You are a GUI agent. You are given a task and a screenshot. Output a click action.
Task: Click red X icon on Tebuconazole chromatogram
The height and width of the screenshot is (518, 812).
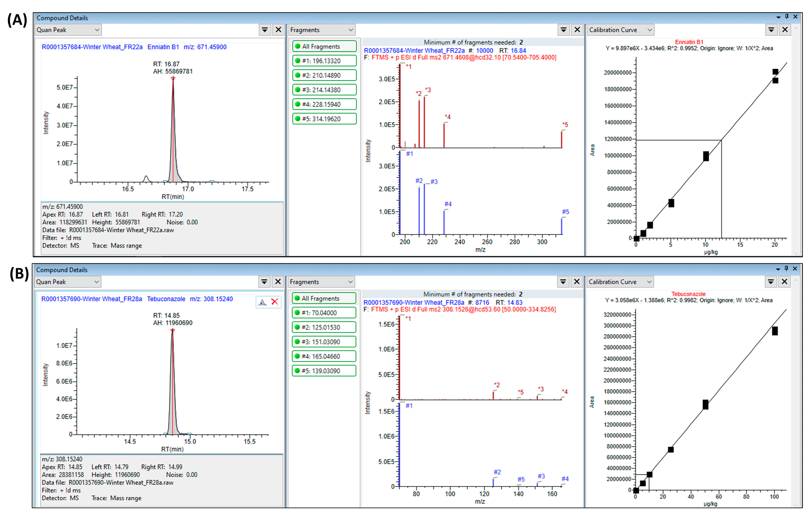tap(275, 302)
